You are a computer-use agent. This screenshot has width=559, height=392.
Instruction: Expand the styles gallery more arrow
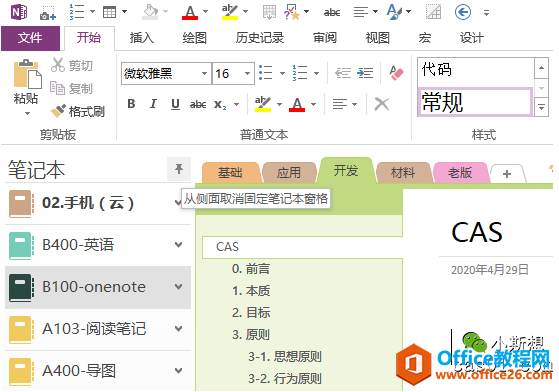pos(541,107)
